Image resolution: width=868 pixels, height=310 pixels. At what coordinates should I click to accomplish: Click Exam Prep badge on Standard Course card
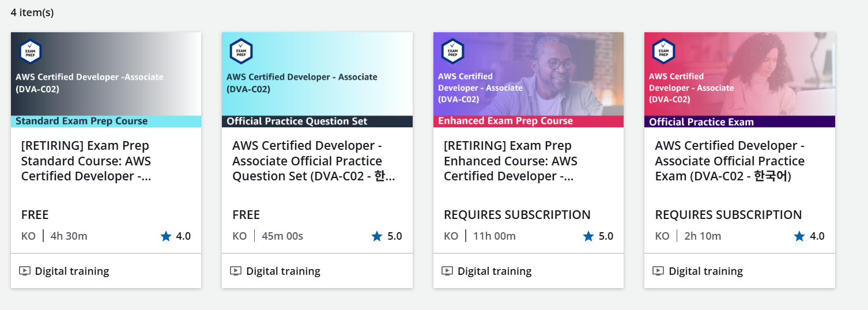[x=30, y=51]
